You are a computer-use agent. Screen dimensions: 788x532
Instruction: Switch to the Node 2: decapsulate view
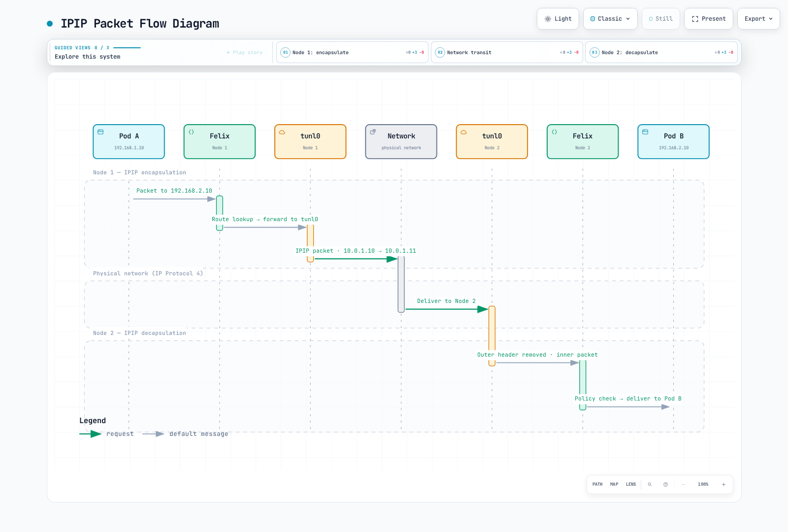point(661,52)
